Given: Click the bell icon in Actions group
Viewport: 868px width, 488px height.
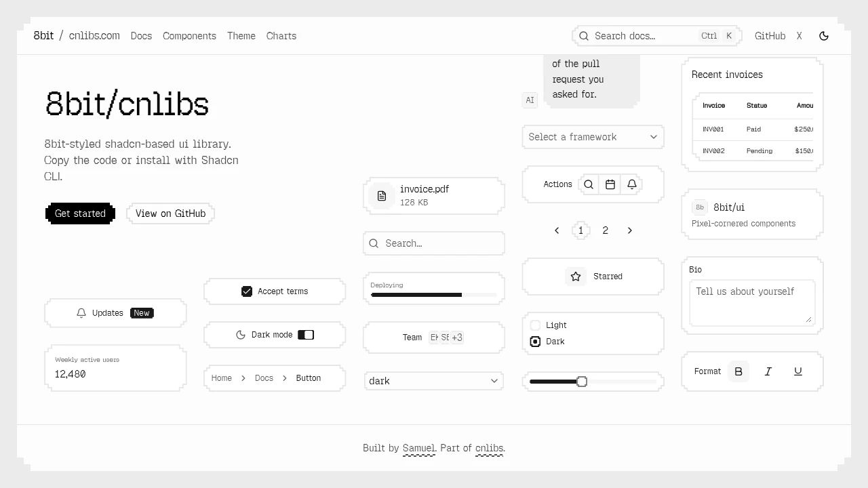Looking at the screenshot, I should click(x=632, y=184).
